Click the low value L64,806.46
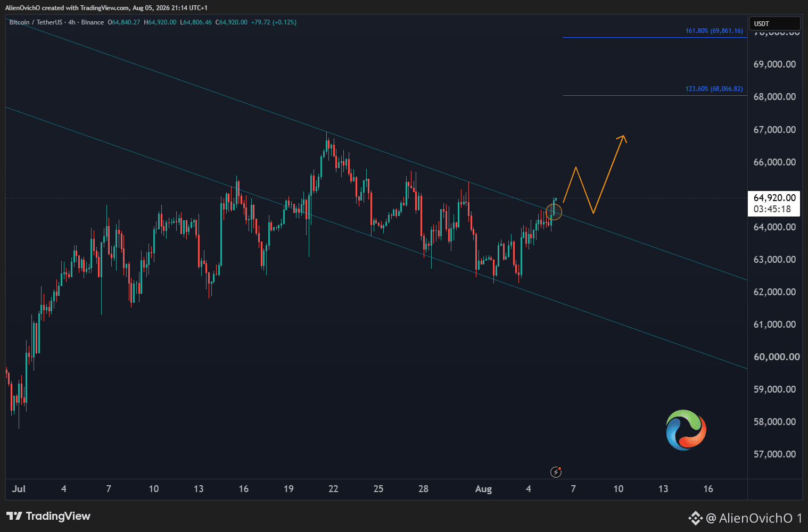 (x=196, y=22)
